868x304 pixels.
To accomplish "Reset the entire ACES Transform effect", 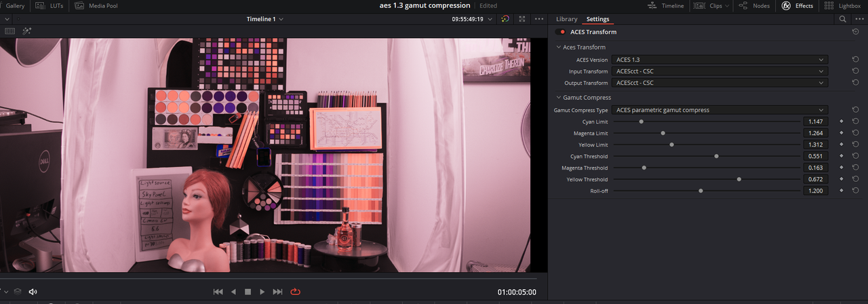I will tap(856, 32).
